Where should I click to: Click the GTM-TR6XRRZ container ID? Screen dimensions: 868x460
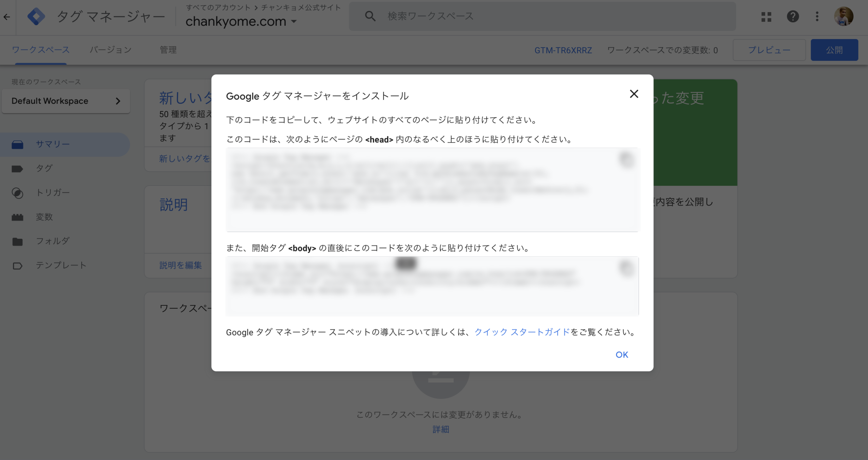563,50
